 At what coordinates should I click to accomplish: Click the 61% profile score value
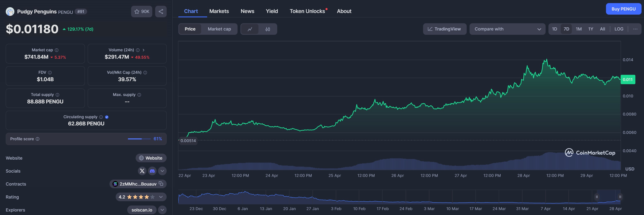(158, 139)
